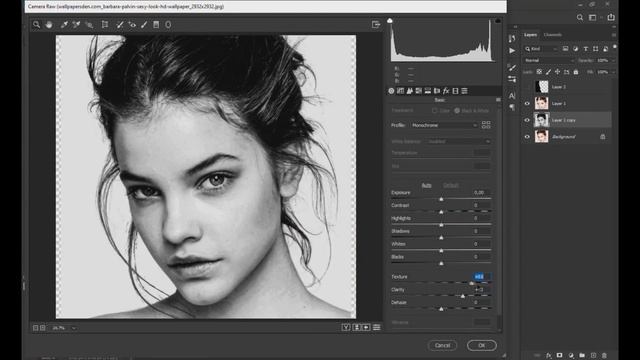The width and height of the screenshot is (640, 360).
Task: Select the Zoom tool in Camera Raw toolbar
Action: click(36, 25)
